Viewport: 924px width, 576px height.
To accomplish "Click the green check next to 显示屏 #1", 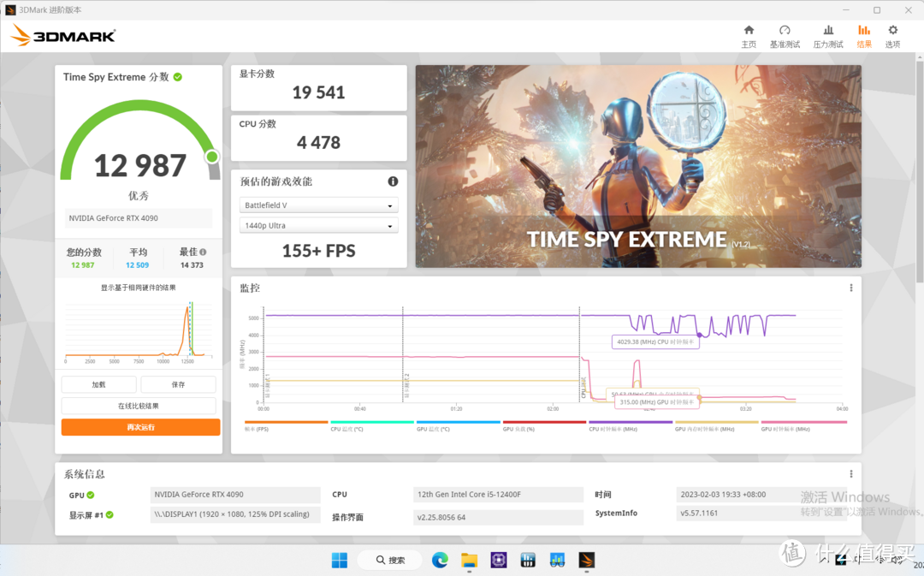I will [110, 514].
